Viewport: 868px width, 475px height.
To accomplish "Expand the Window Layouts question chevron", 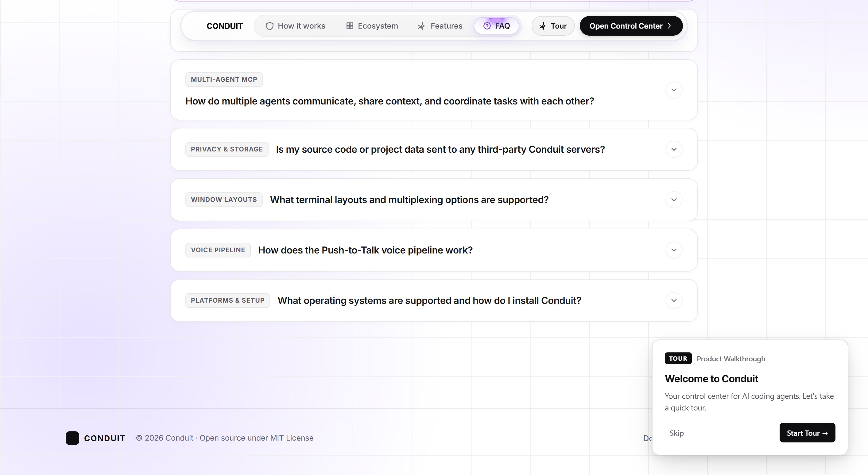I will (x=674, y=200).
